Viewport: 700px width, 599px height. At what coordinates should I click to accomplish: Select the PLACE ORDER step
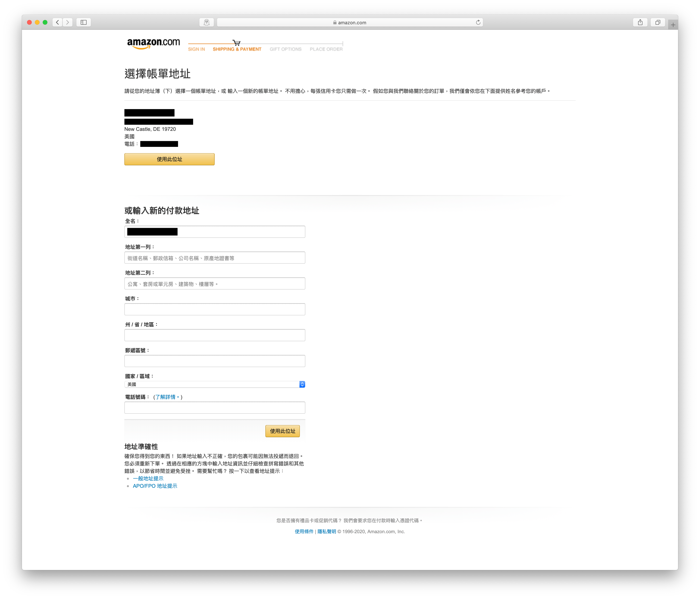[326, 49]
